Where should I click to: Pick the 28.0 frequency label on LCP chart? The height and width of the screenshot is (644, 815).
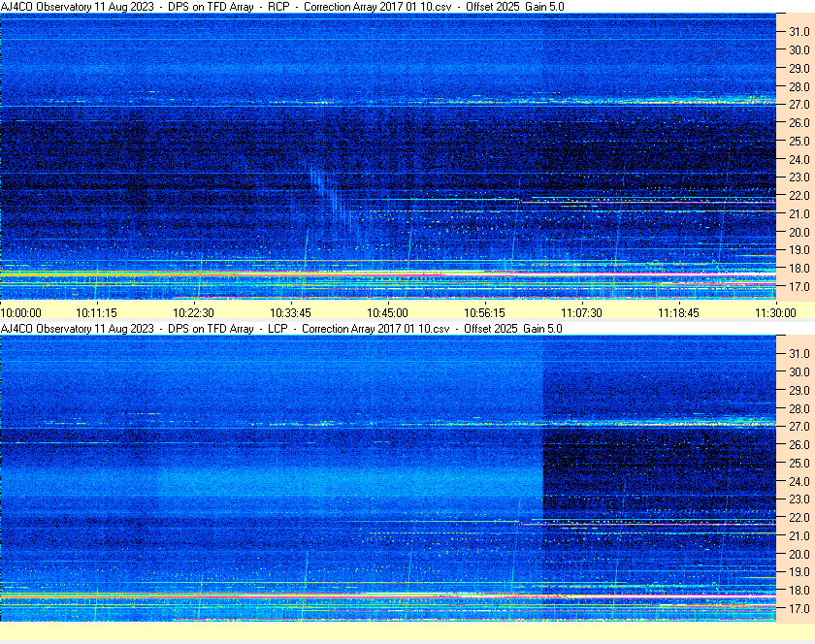pyautogui.click(x=799, y=408)
